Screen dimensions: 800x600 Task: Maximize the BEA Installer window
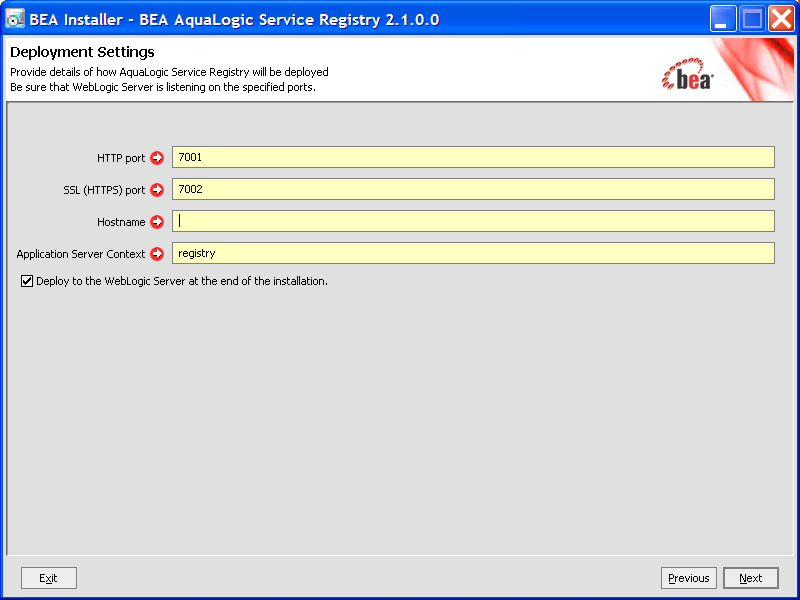pos(752,19)
